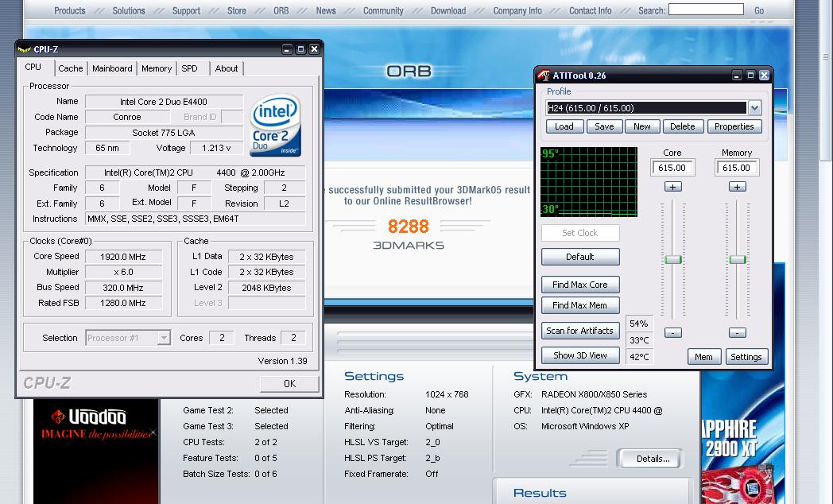833x504 pixels.
Task: Click the Memory clock minus button
Action: pyautogui.click(x=737, y=332)
